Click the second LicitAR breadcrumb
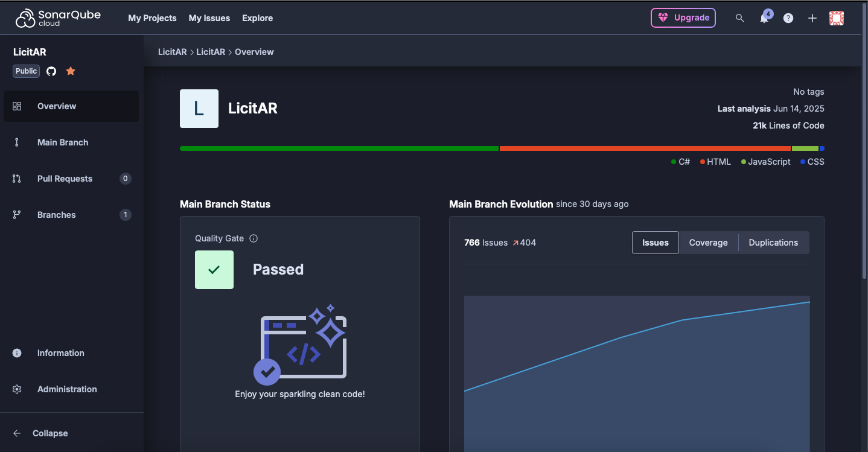The width and height of the screenshot is (868, 452). click(211, 52)
